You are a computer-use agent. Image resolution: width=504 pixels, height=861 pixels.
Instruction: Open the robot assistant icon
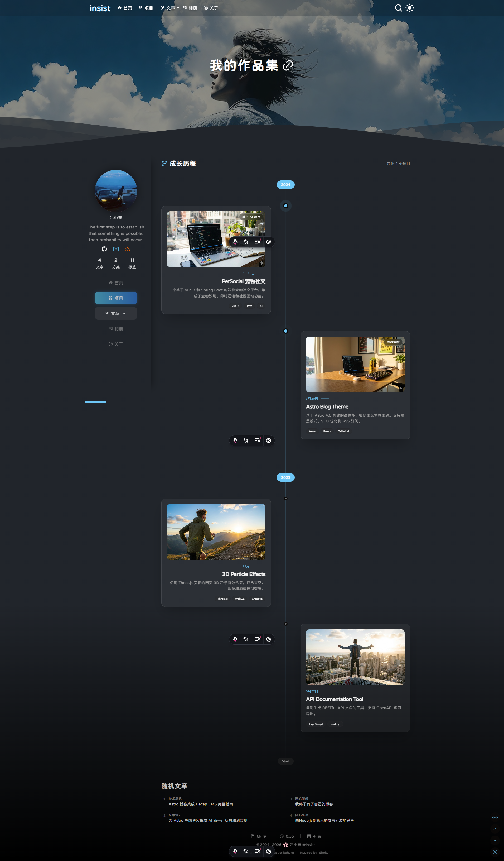(495, 817)
